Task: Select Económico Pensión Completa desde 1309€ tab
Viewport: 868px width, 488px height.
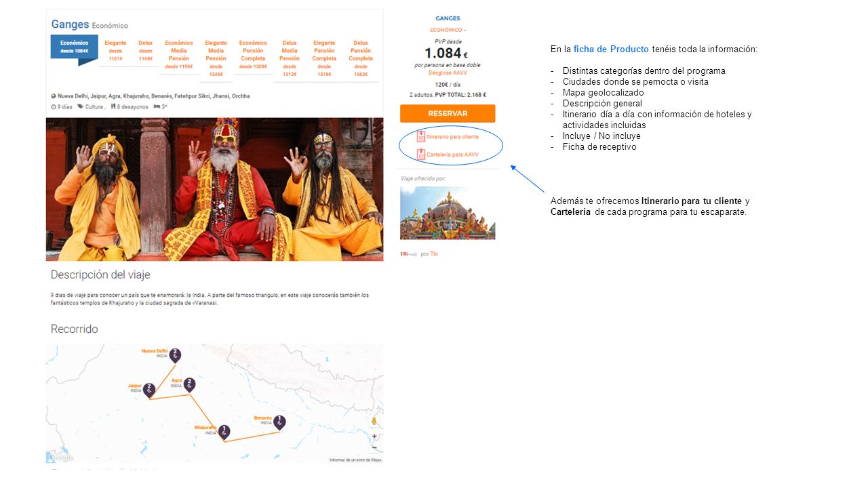Action: (x=253, y=55)
